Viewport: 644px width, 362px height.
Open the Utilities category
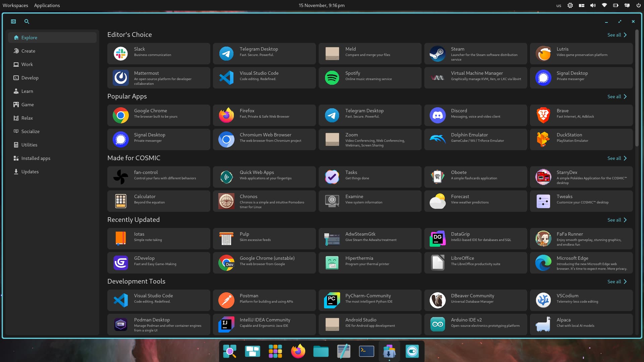click(x=52, y=145)
